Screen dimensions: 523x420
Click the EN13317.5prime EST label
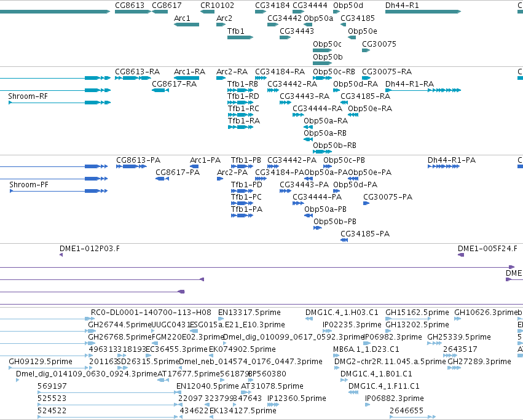click(249, 313)
